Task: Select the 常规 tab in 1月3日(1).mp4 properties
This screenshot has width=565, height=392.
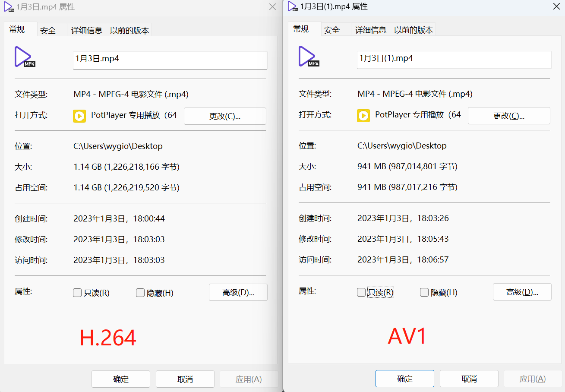Action: tap(304, 29)
